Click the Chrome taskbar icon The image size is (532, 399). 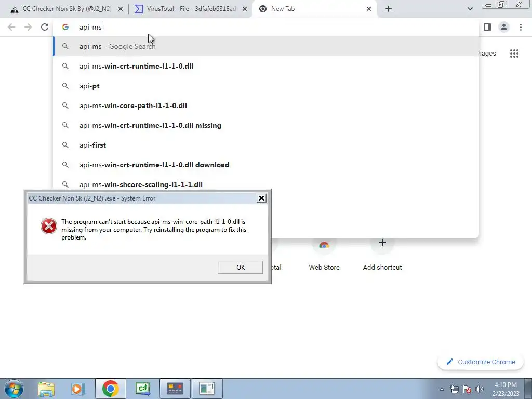click(110, 389)
